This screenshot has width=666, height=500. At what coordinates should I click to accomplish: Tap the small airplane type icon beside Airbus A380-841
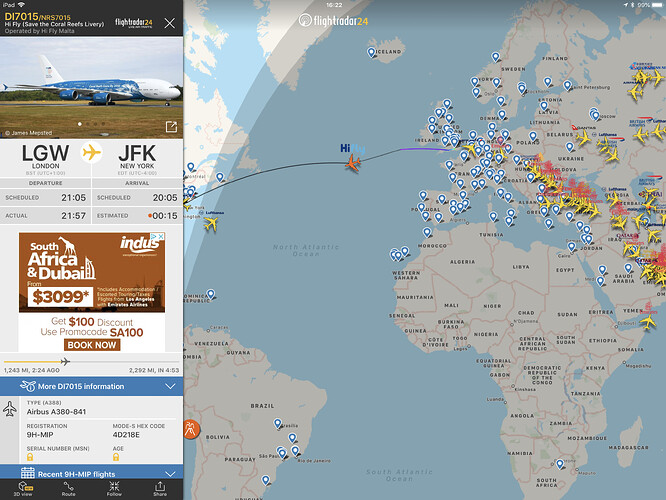coord(10,409)
